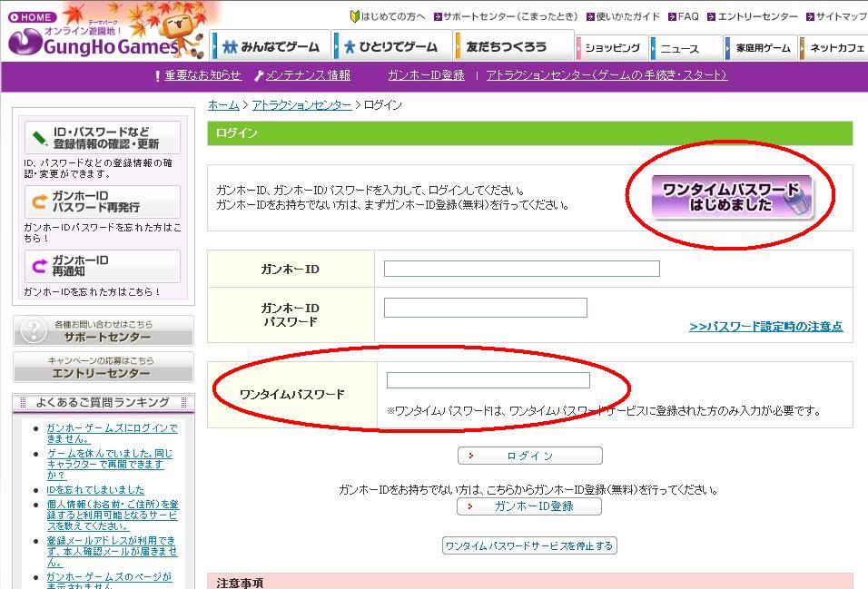The width and height of the screenshot is (868, 589).
Task: Click the ログイン button
Action: click(x=529, y=456)
